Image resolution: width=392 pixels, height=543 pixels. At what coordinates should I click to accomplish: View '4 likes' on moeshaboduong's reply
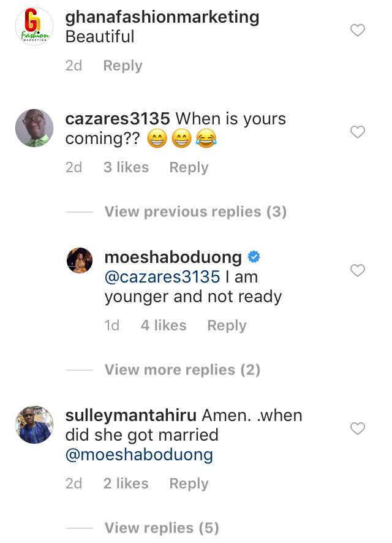pos(164,325)
